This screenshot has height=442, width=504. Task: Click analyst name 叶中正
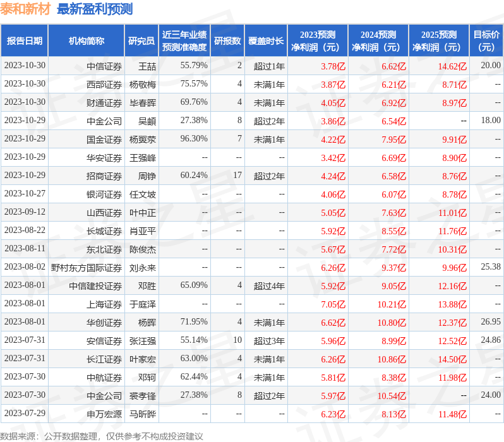pyautogui.click(x=143, y=213)
